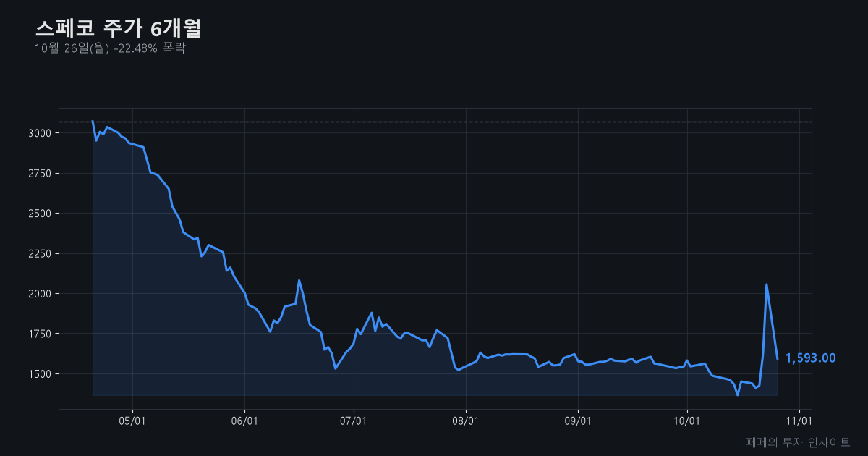
Task: Click the chart title '스페코 주가 6개월'
Action: [x=118, y=28]
